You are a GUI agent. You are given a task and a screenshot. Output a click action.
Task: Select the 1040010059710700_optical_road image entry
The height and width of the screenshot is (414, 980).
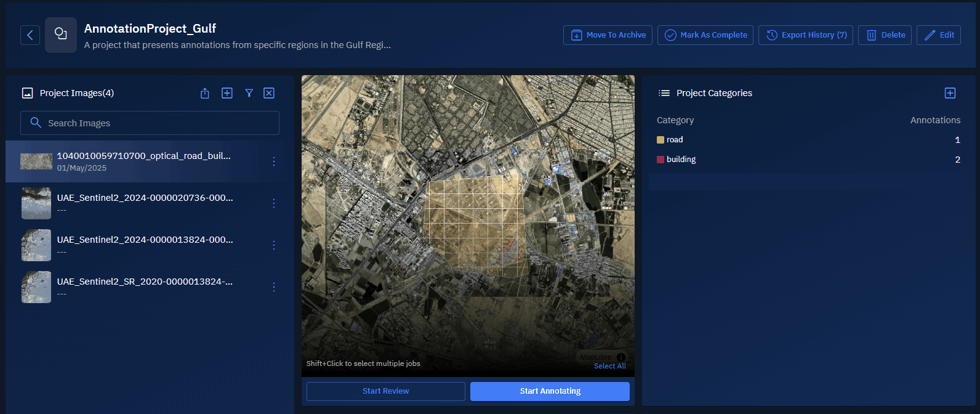143,161
